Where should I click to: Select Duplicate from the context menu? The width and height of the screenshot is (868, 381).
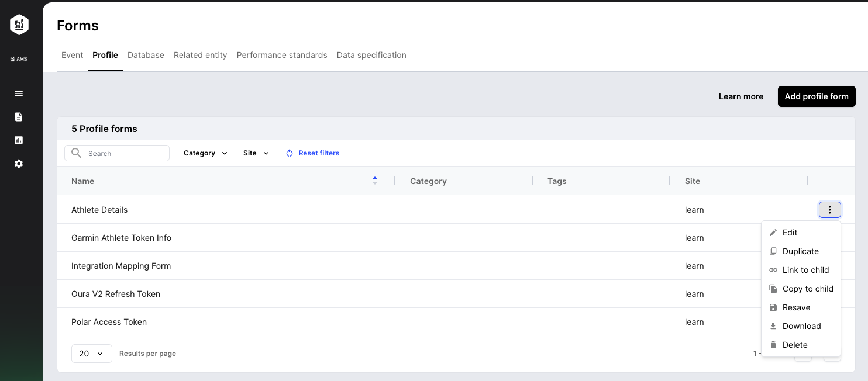[x=800, y=251]
